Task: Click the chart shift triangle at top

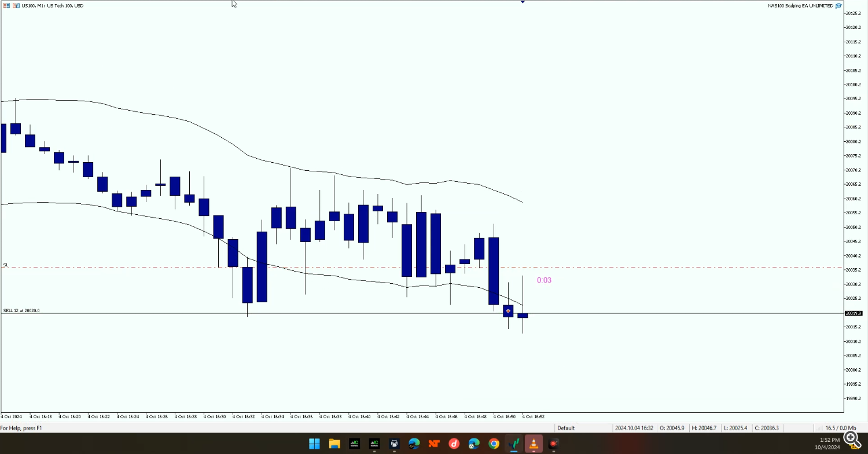Action: tap(523, 2)
